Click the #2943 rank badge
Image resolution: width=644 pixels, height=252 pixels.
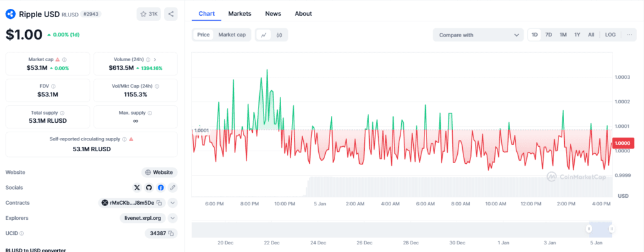click(x=91, y=14)
